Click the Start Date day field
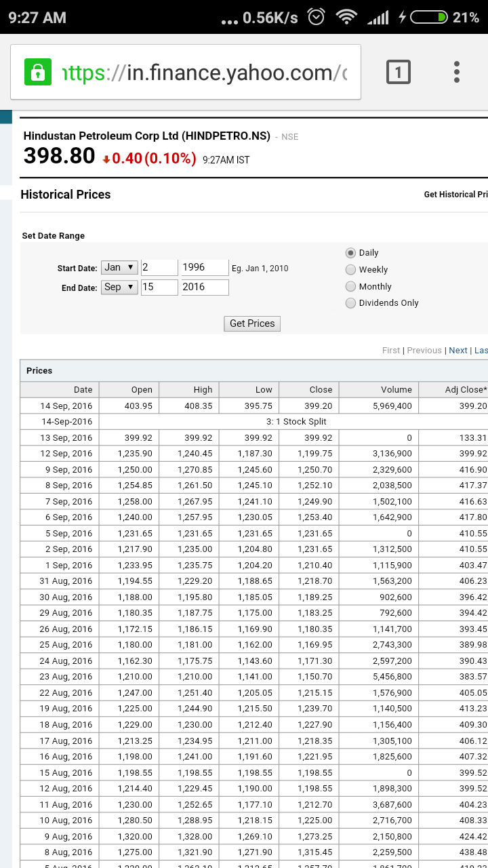The image size is (488, 868). click(x=159, y=268)
